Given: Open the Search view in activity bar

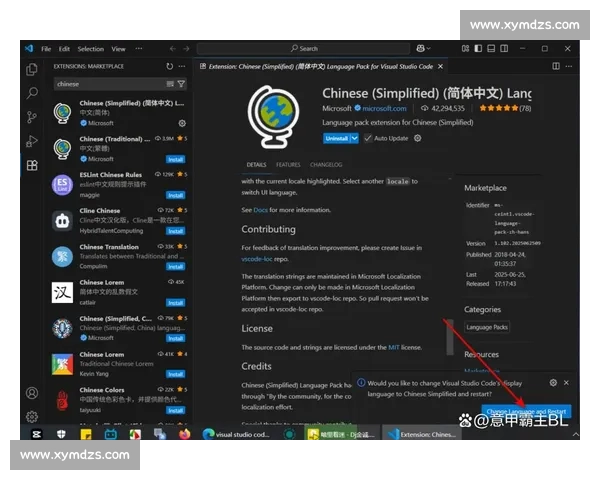Looking at the screenshot, I should (32, 93).
